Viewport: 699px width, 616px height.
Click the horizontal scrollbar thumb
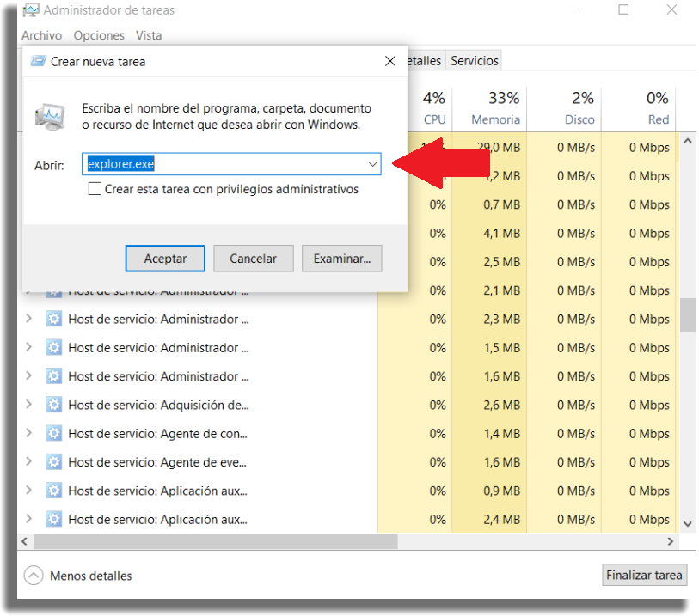point(215,541)
